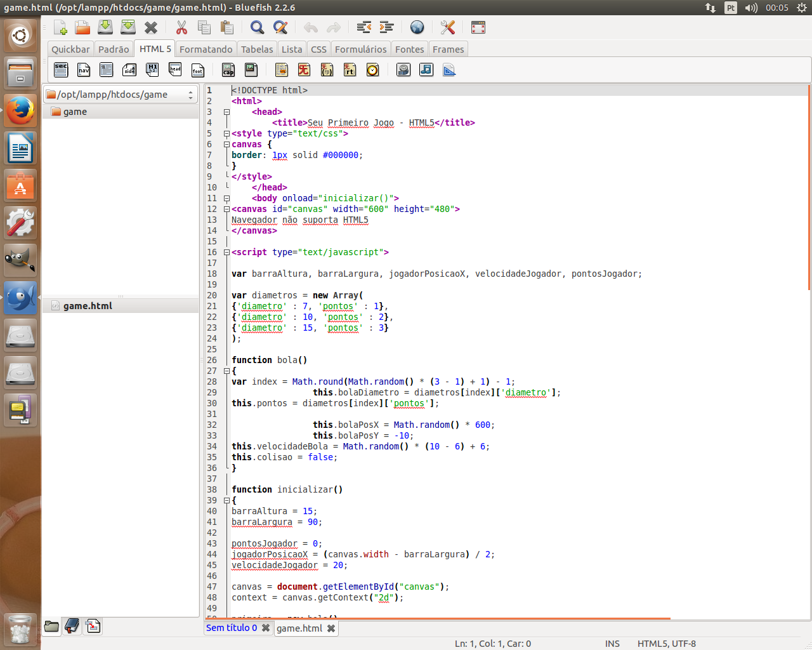The image size is (812, 650).
Task: Preview the page in the browser
Action: click(417, 27)
